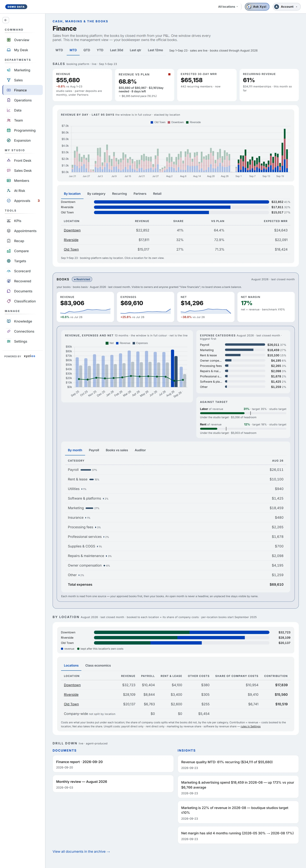Click the Restricted badge in Books
Screen dimensions: 306x868
[x=82, y=279]
